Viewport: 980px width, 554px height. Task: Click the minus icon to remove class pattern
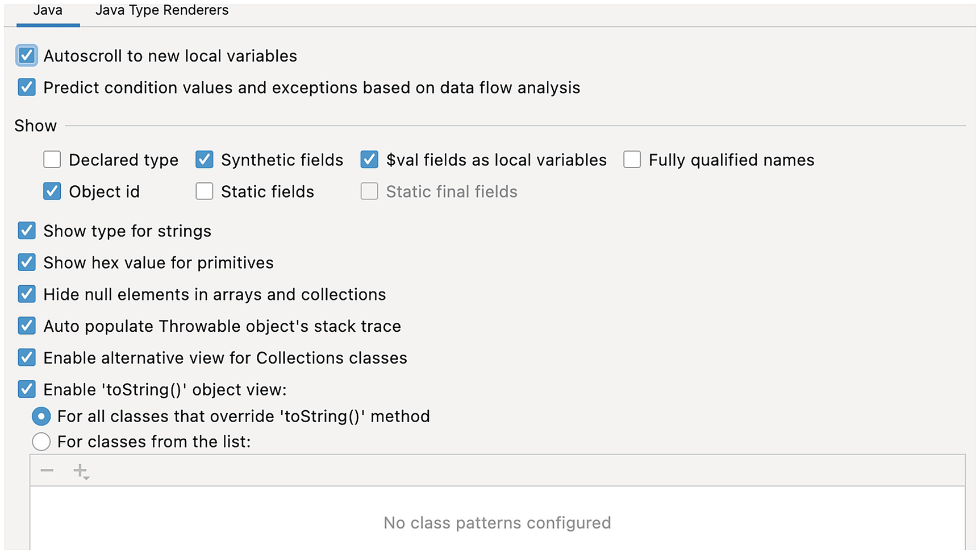[x=47, y=470]
